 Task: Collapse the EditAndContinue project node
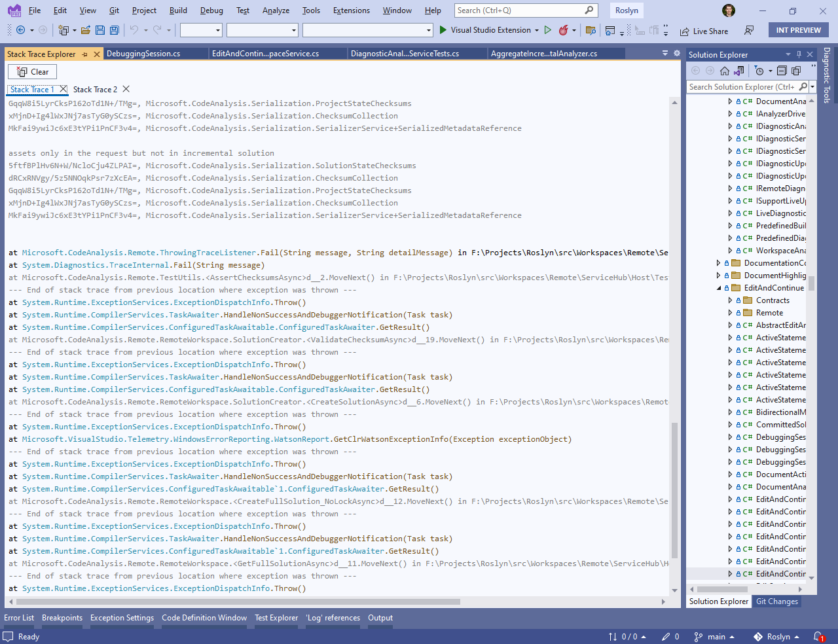718,287
